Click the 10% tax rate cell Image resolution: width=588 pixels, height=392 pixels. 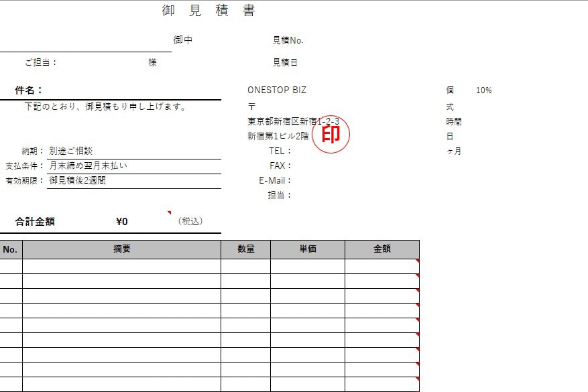coord(484,90)
